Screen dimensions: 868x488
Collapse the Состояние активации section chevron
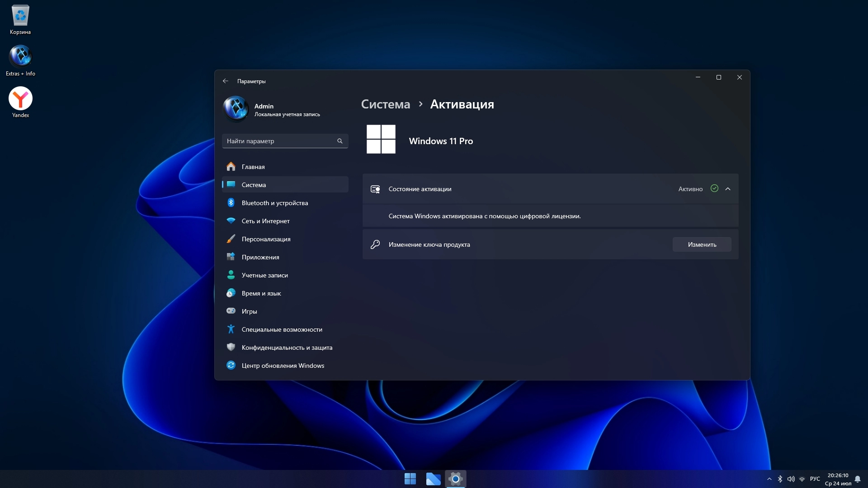click(728, 189)
